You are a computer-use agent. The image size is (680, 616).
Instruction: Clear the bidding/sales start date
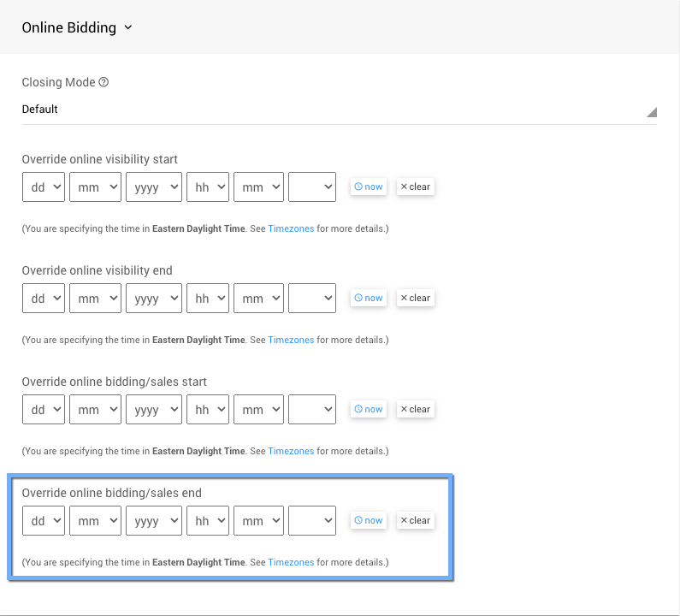click(x=416, y=409)
